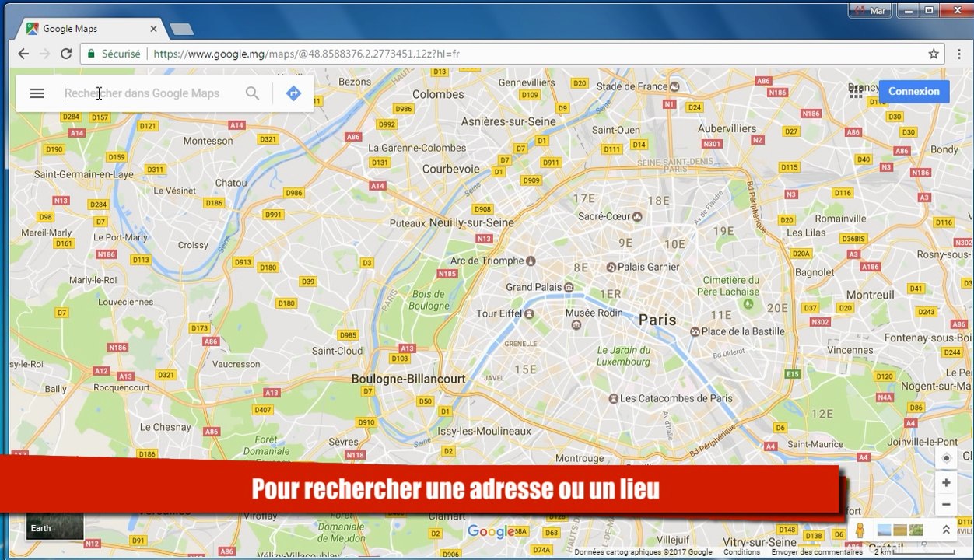Open first sky photo thumbnail

click(x=884, y=530)
